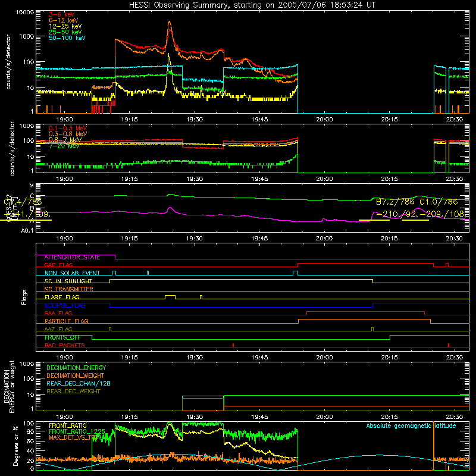Select the A0.1 label on GOES axis

click(x=27, y=230)
